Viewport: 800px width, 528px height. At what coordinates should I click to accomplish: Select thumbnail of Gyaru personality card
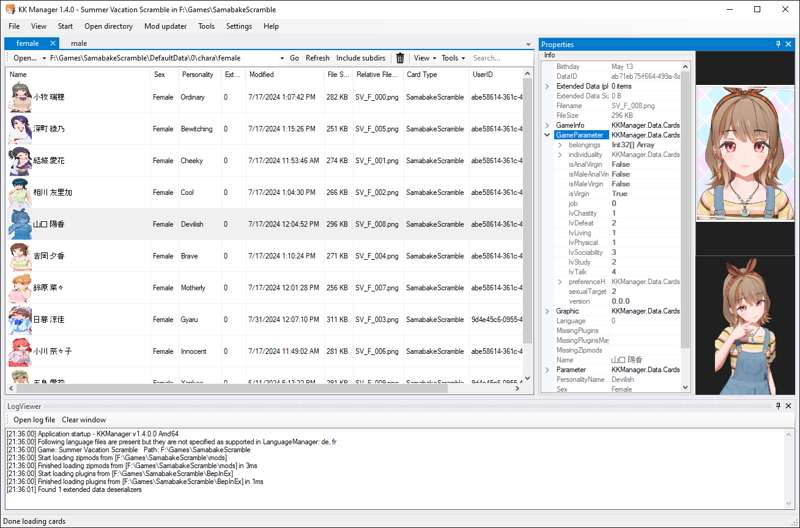pyautogui.click(x=20, y=319)
